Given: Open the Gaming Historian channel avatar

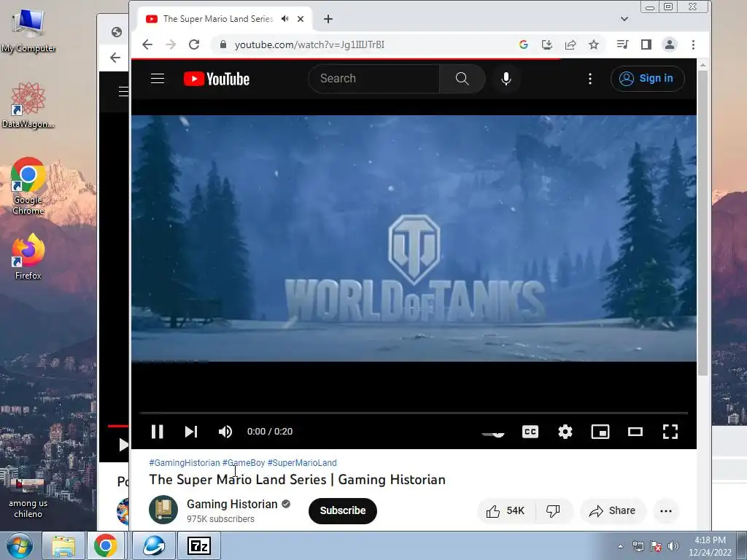Looking at the screenshot, I should pos(163,510).
